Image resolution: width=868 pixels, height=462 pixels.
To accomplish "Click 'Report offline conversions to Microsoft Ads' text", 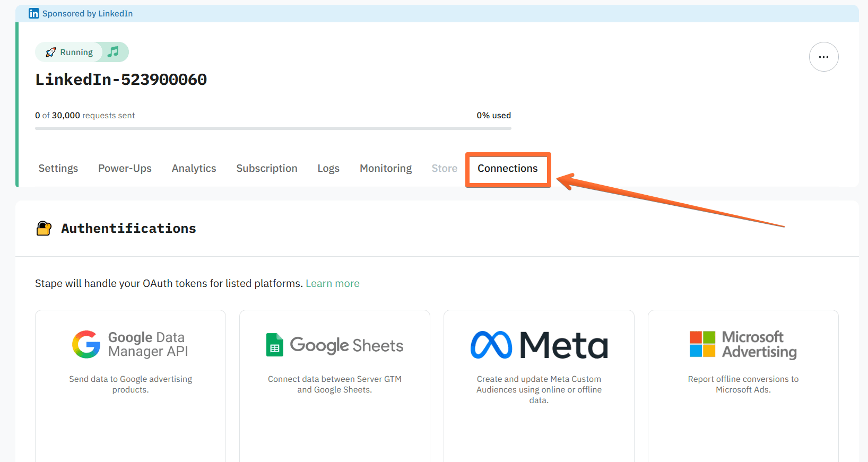I will (x=743, y=384).
